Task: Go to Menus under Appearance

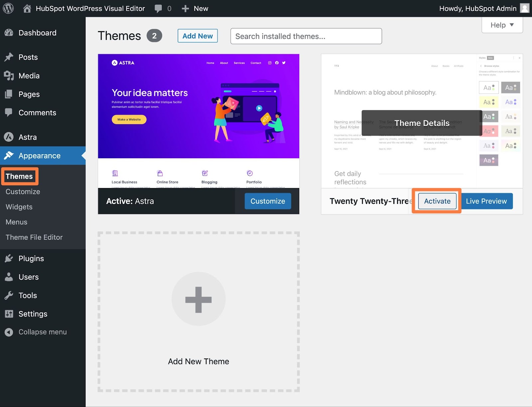Action: pyautogui.click(x=16, y=222)
